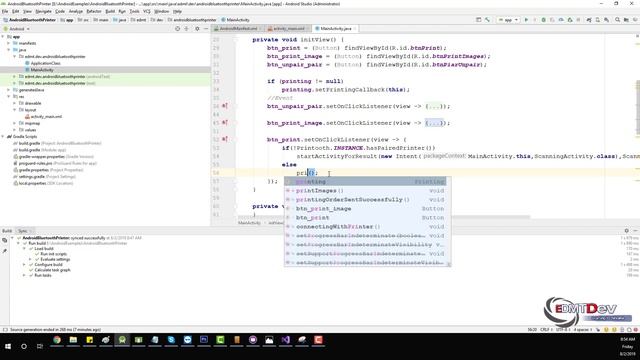Click the Windows Start button
The width and height of the screenshot is (640, 360).
point(8,346)
